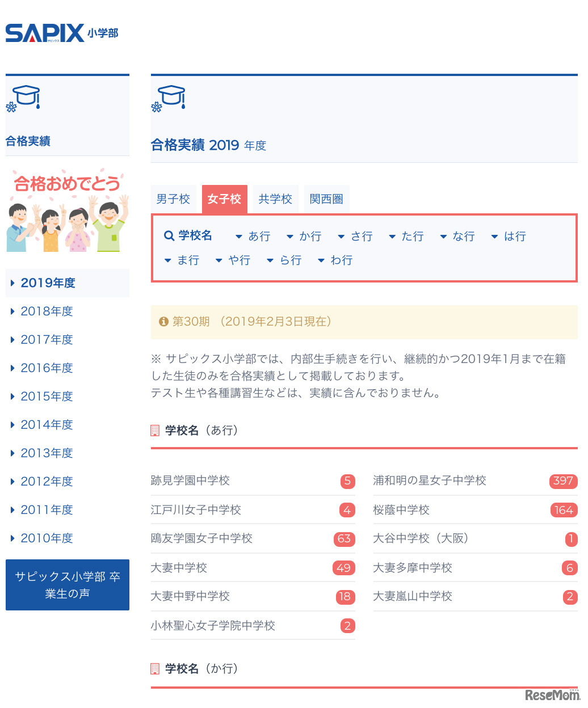Click the 397 count badge for 浦和明の星女子中学校
Viewport: 588px width, 708px height.
click(x=562, y=481)
